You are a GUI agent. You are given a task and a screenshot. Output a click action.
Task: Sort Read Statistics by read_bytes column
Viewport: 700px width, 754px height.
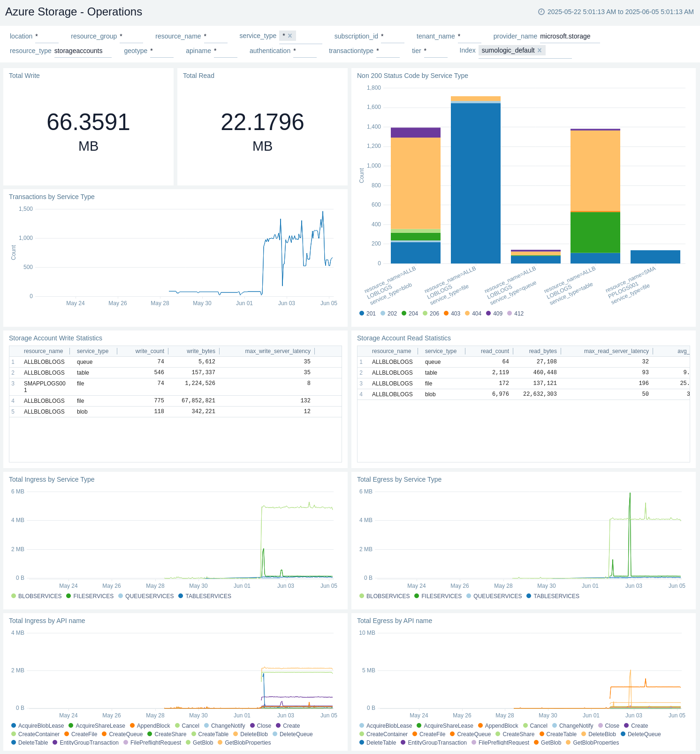click(x=543, y=351)
